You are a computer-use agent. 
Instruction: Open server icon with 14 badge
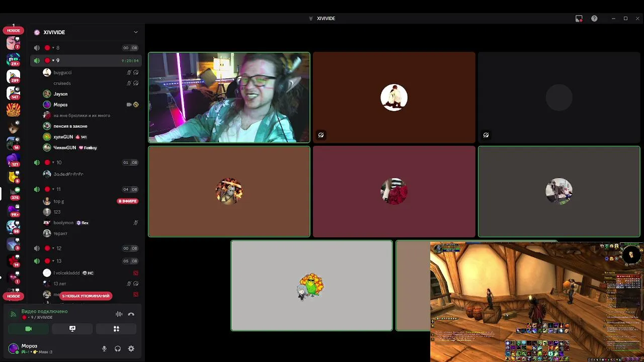pyautogui.click(x=14, y=260)
